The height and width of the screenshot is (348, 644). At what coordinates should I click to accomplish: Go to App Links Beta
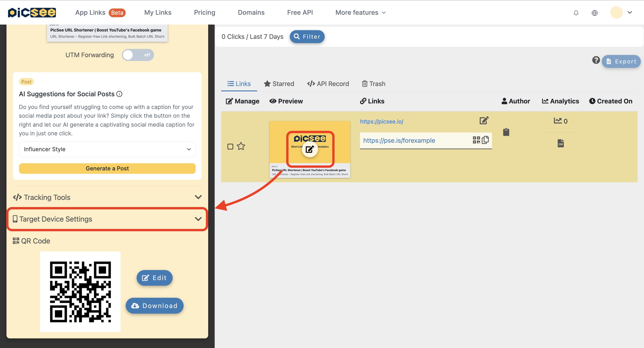click(x=100, y=13)
